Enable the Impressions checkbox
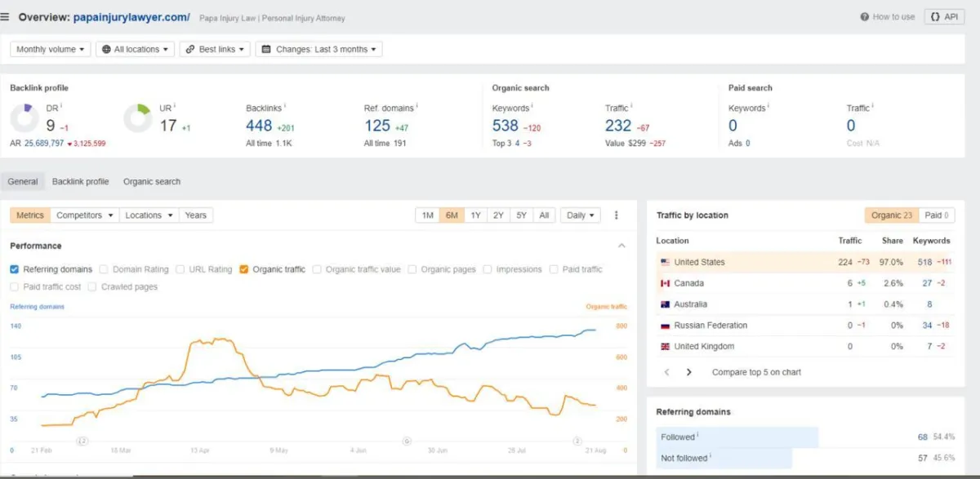980x479 pixels. pyautogui.click(x=488, y=269)
